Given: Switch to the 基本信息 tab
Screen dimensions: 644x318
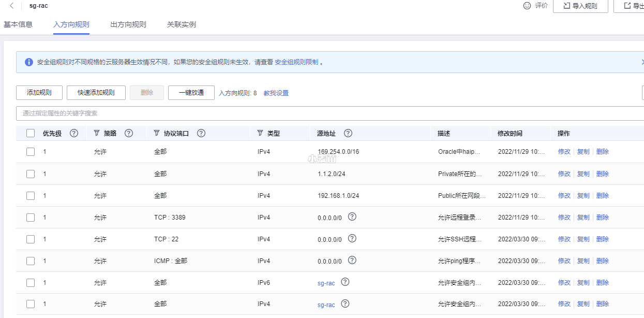Looking at the screenshot, I should point(18,24).
